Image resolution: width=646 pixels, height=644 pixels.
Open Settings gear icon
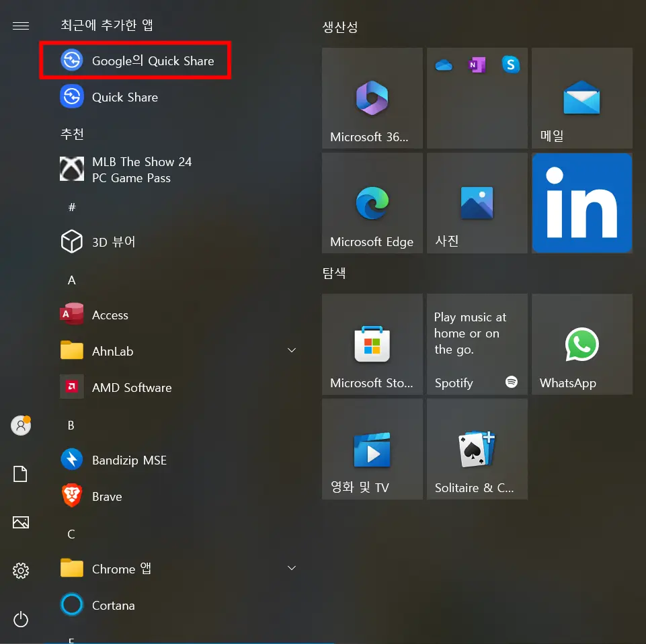(x=21, y=571)
